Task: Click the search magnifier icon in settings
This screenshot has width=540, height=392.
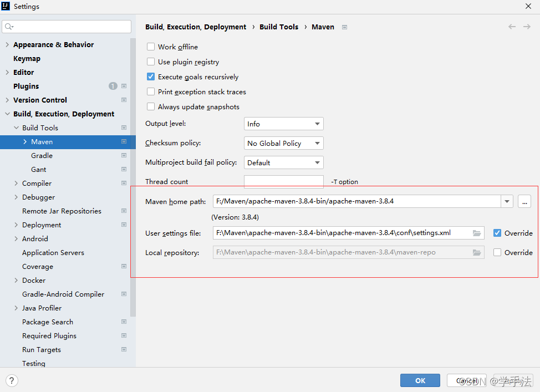Action: [x=9, y=27]
